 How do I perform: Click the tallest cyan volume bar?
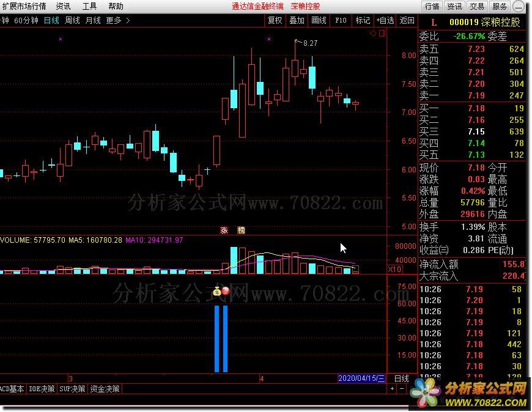pos(234,260)
